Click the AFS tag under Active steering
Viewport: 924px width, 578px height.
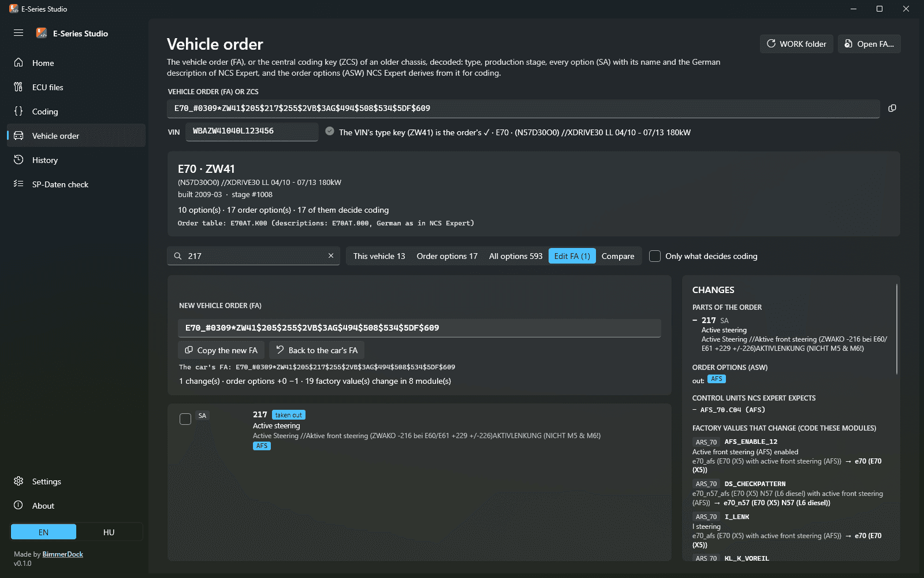tap(262, 446)
